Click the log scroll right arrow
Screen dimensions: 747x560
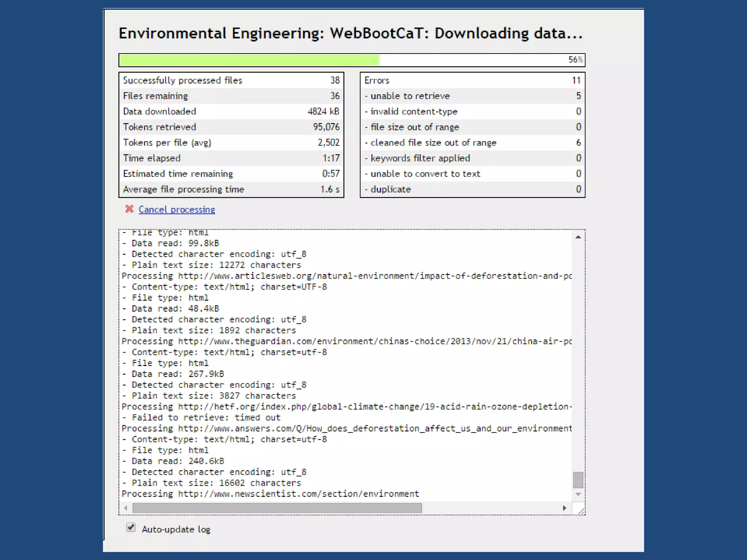[565, 508]
